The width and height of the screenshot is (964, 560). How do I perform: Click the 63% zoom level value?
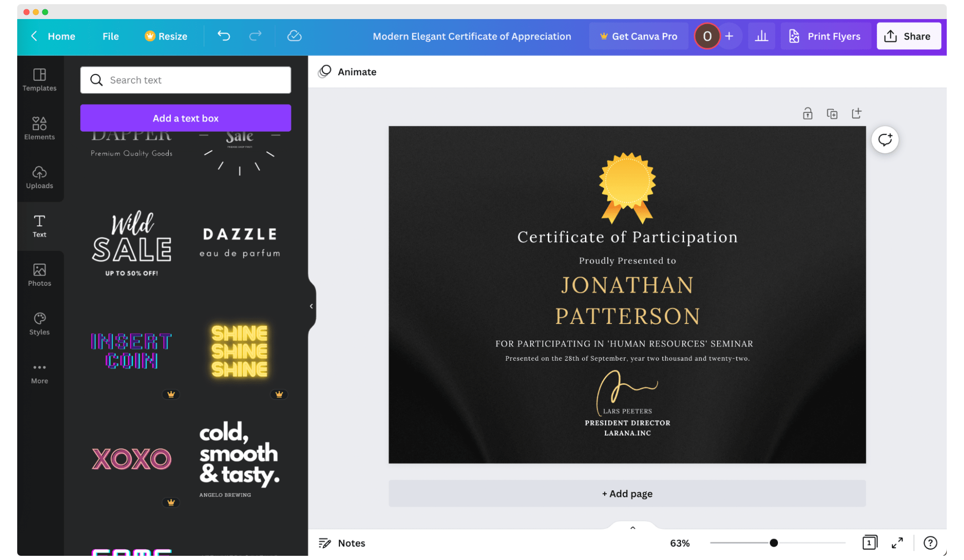(679, 543)
